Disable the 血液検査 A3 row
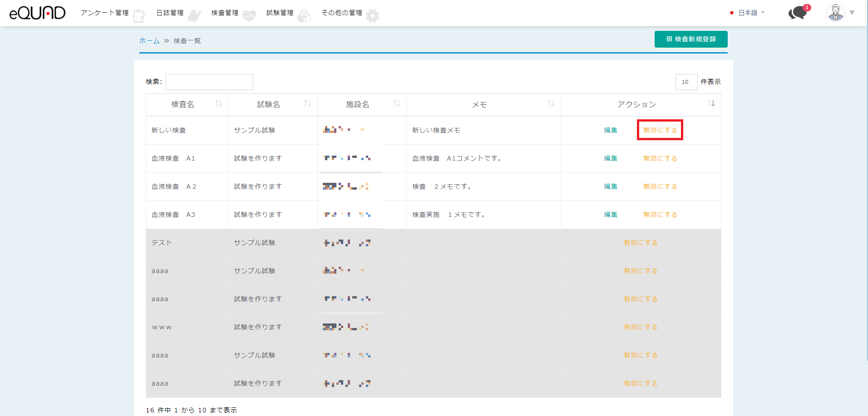This screenshot has width=868, height=416. [660, 215]
